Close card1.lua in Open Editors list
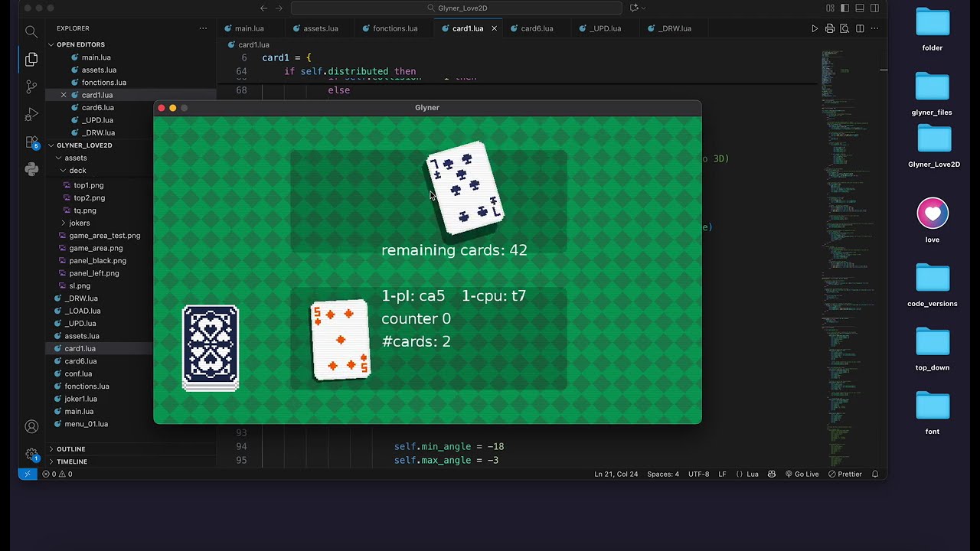Screen dimensions: 980x551 click(64, 95)
